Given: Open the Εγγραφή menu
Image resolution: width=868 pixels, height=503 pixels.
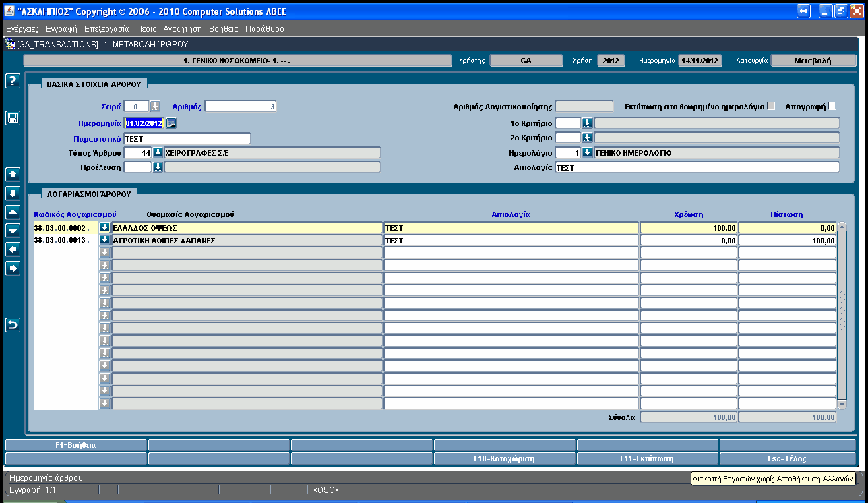Looking at the screenshot, I should 61,29.
